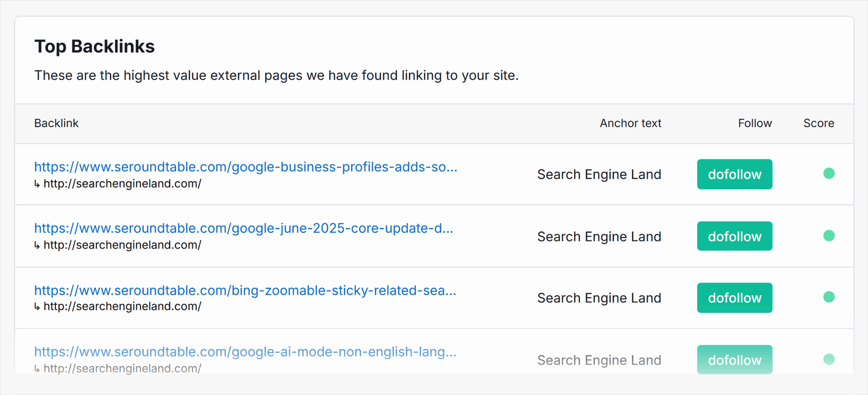This screenshot has width=868, height=395.
Task: Click the redirect arrow icon under google-business-profiles link
Action: 37,184
